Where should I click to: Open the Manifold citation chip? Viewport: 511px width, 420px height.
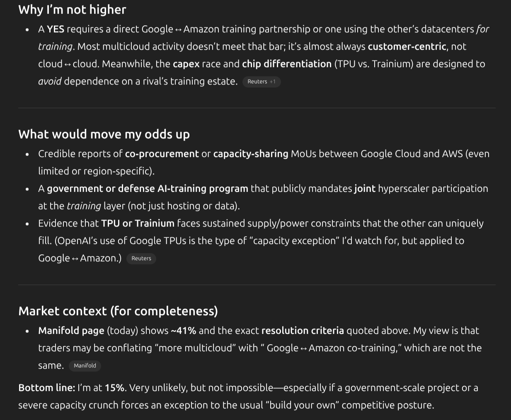click(x=85, y=366)
